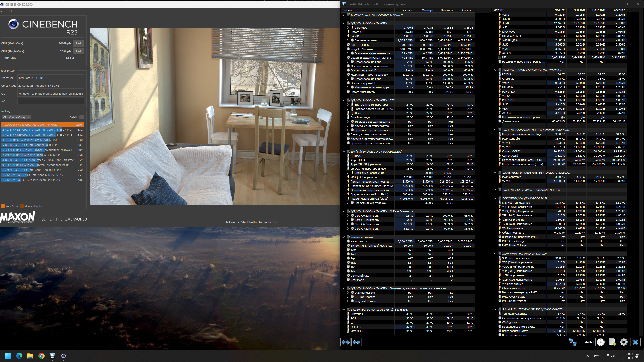Collapse the Intel Core i7-14700K DTS group

[344, 100]
